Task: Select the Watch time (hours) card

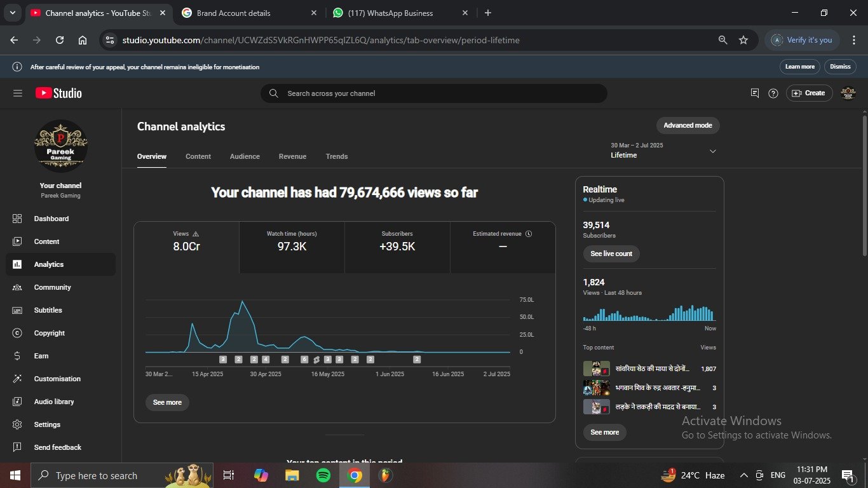Action: [292, 247]
